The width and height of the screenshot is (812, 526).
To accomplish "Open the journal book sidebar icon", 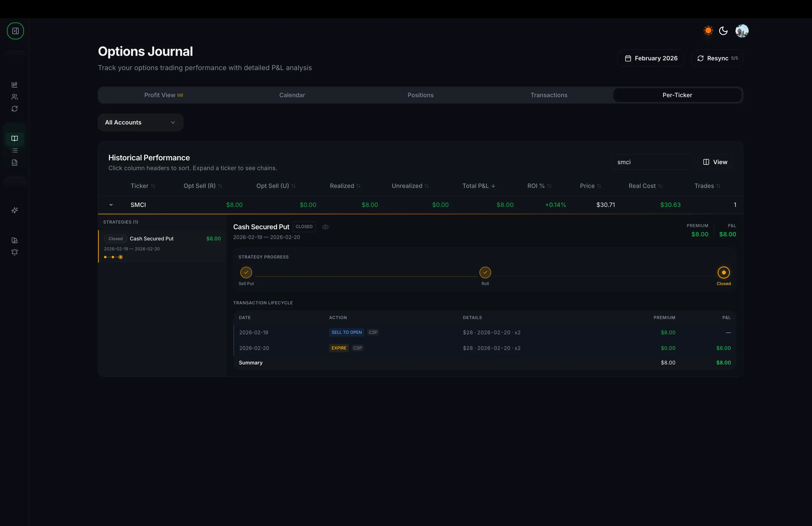I will tap(14, 139).
